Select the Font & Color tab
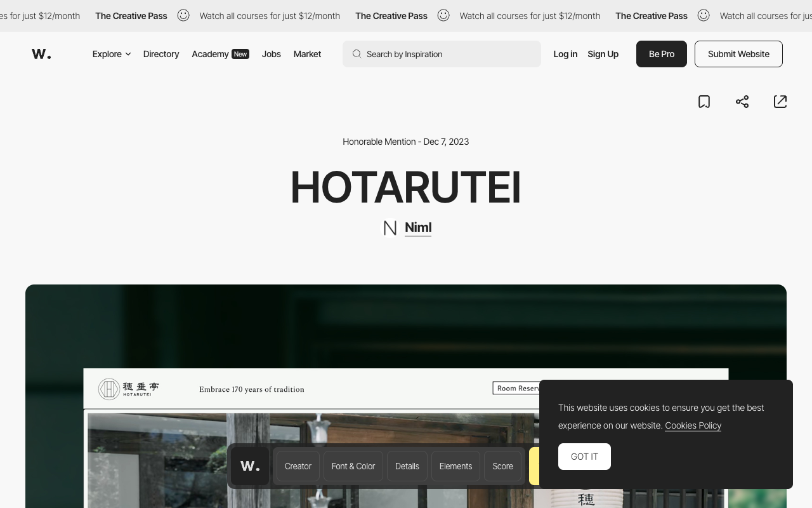 (x=353, y=466)
